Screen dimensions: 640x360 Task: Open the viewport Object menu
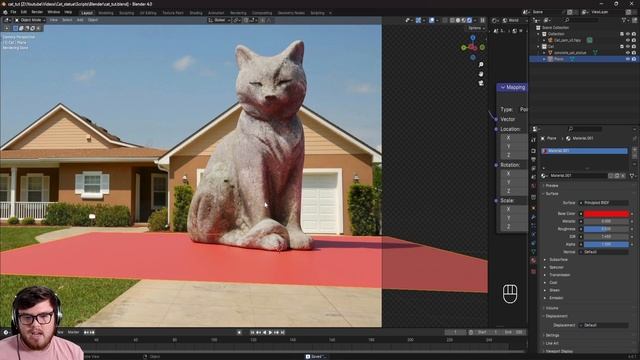click(93, 20)
